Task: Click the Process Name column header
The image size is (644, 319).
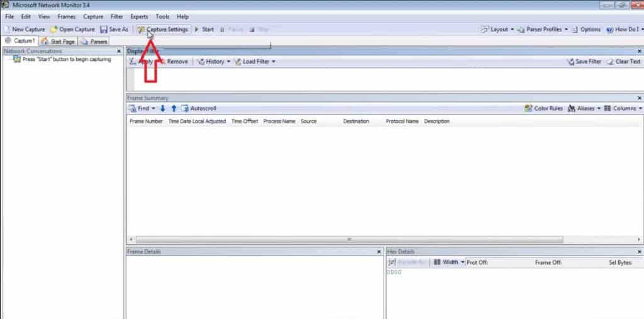Action: 279,121
